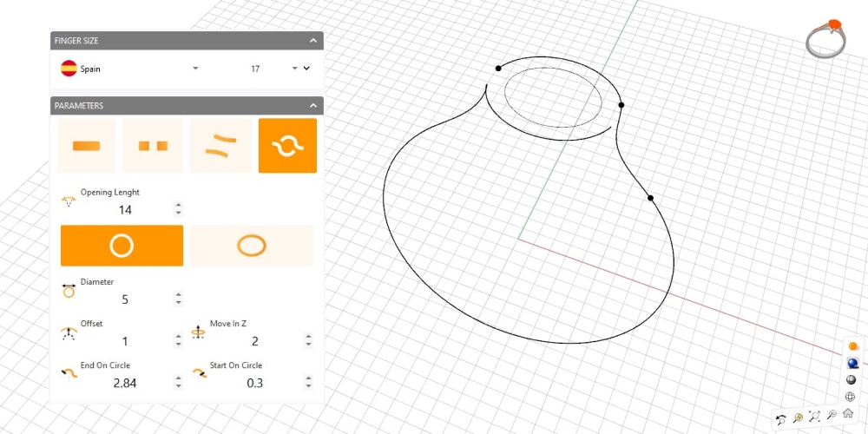This screenshot has height=434, width=868.
Task: Click the home view icon
Action: tap(848, 412)
